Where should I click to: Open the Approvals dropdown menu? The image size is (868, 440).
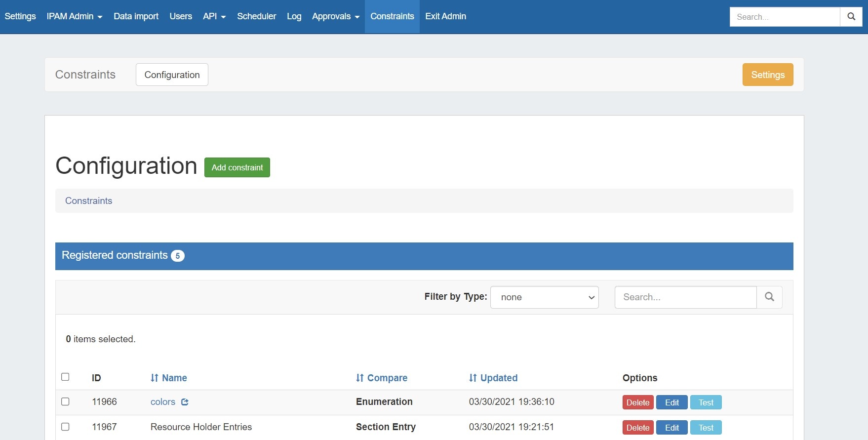(x=336, y=16)
